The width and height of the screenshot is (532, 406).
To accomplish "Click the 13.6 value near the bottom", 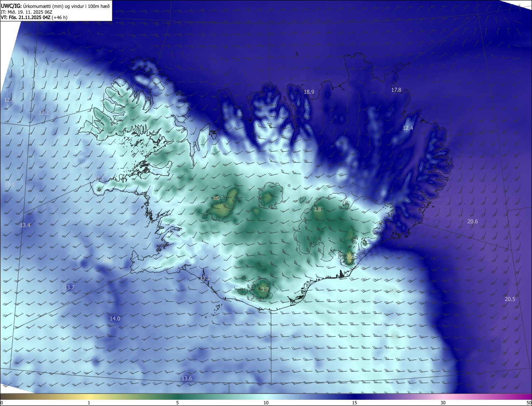I will (x=187, y=379).
